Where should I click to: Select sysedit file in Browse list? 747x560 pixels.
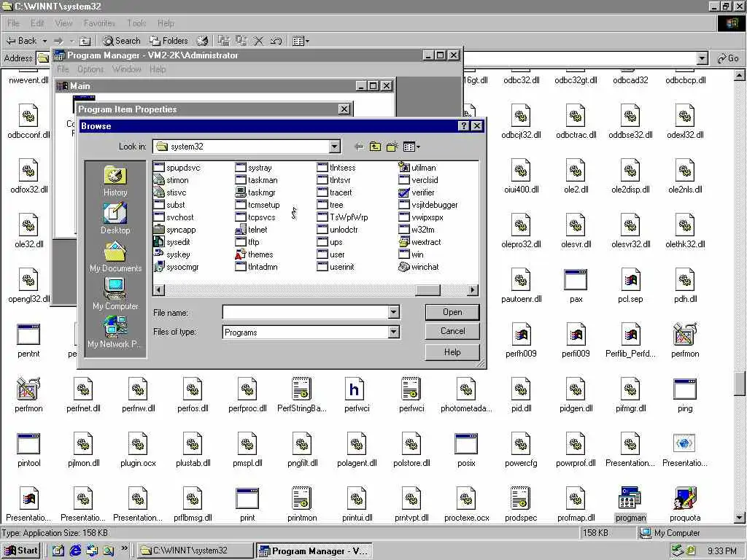[x=172, y=242]
